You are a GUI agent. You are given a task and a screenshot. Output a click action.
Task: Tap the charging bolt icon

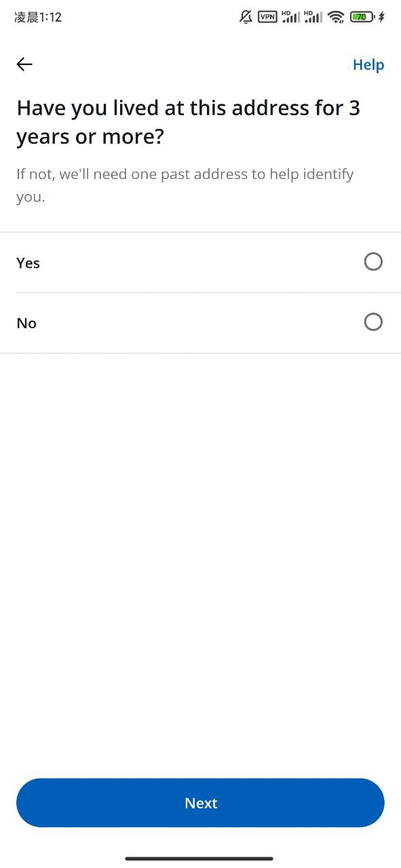(x=381, y=17)
